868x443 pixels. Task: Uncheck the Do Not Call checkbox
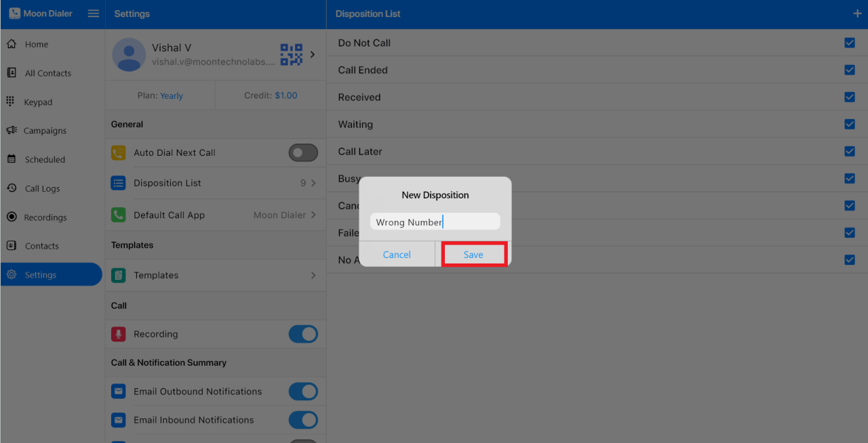(850, 43)
